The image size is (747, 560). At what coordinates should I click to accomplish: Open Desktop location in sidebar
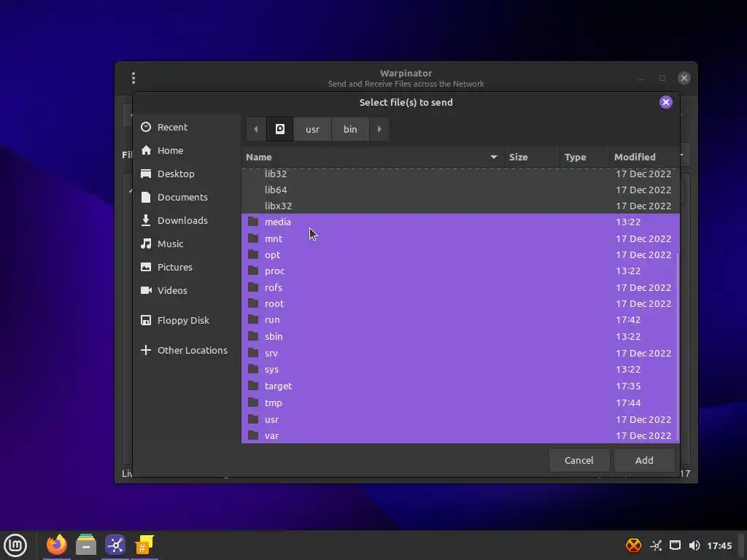pos(187,174)
